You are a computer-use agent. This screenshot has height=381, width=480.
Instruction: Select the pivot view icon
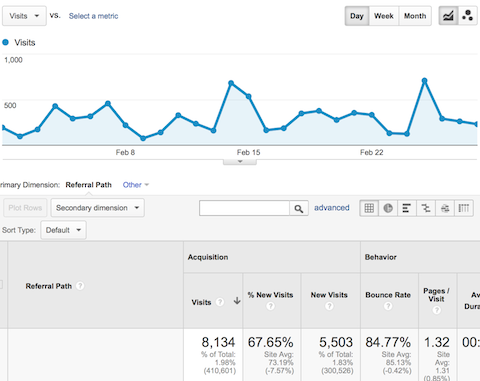tap(464, 208)
